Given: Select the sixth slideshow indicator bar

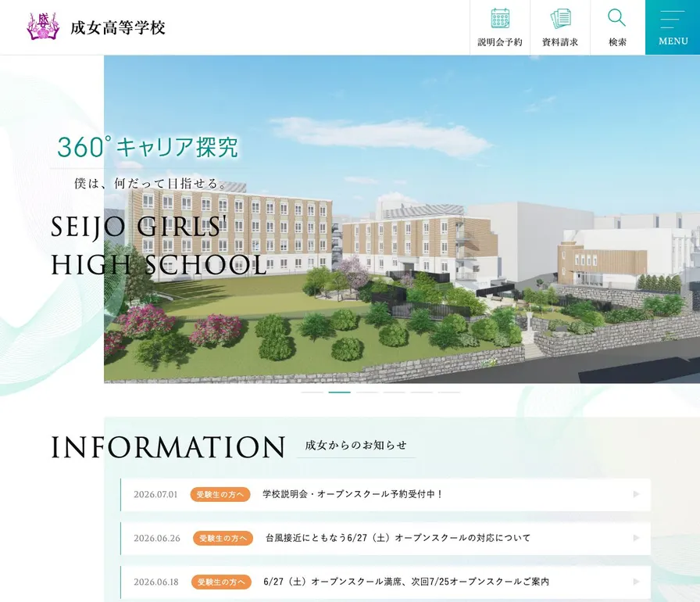Looking at the screenshot, I should tap(448, 392).
